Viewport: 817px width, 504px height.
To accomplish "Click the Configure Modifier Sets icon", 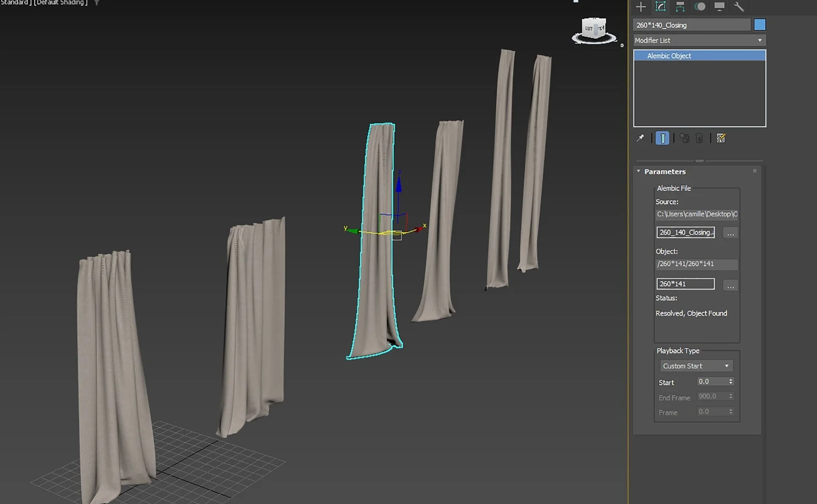I will pyautogui.click(x=720, y=138).
